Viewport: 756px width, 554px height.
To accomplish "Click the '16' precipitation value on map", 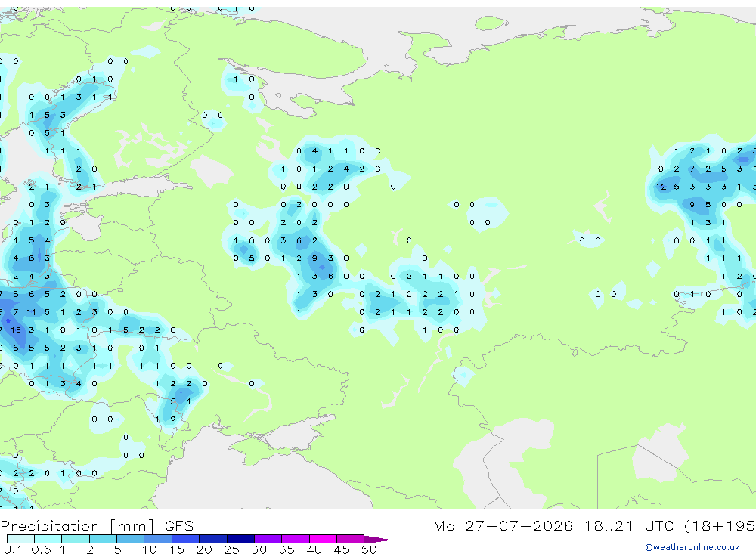I will (16, 330).
